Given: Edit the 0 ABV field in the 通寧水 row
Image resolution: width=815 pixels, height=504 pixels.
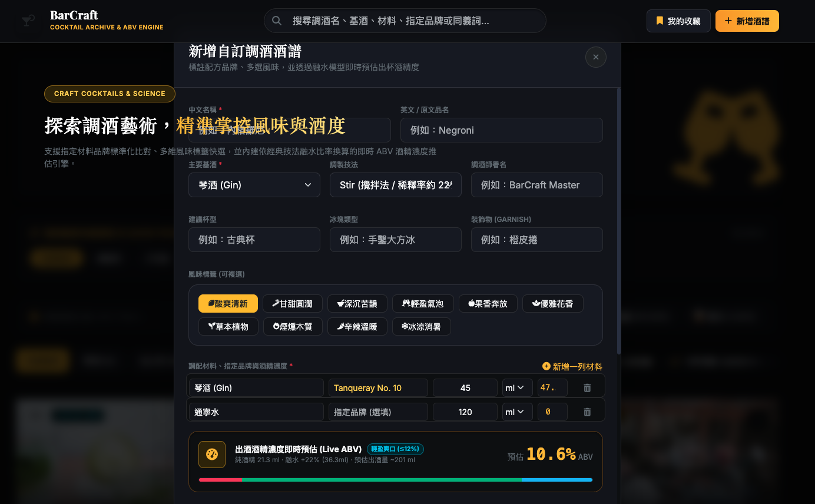Looking at the screenshot, I should pos(552,412).
